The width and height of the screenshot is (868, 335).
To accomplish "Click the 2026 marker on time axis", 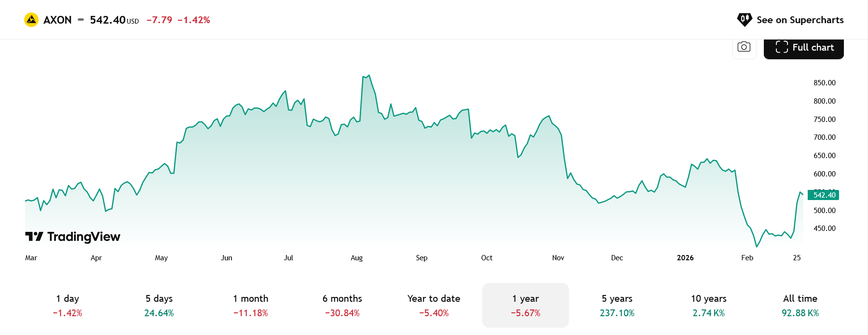I will pos(685,258).
